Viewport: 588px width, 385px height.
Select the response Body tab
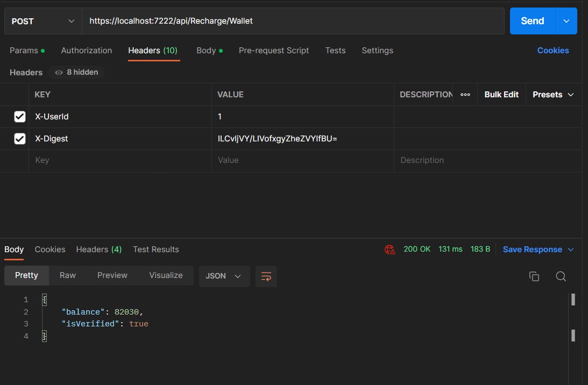pos(14,249)
